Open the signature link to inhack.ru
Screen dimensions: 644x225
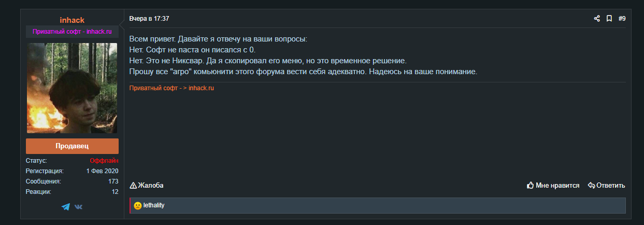pyautogui.click(x=171, y=88)
